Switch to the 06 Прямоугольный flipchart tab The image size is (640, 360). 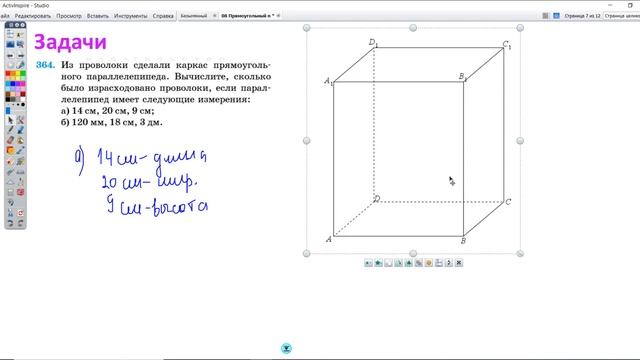pyautogui.click(x=247, y=16)
